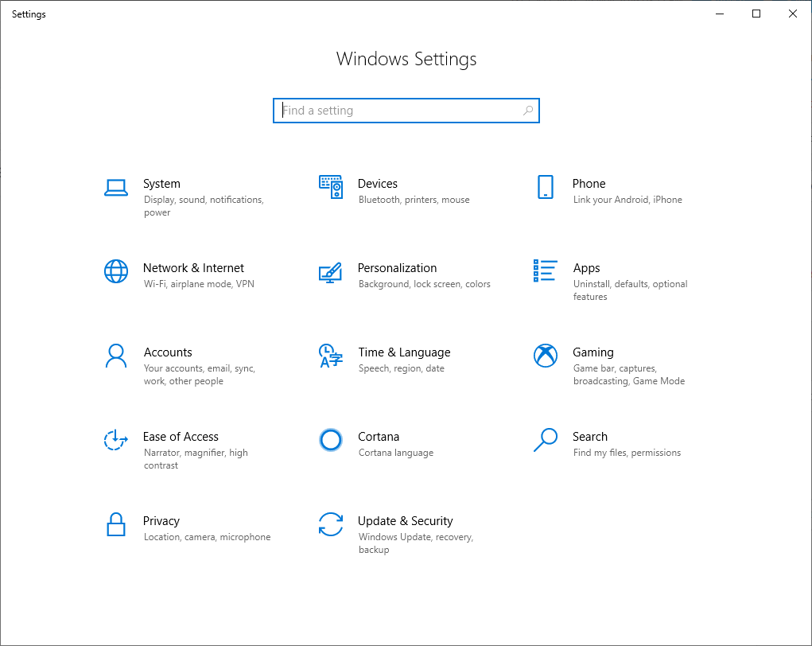This screenshot has width=812, height=646.
Task: Minimize the Settings window
Action: [719, 14]
